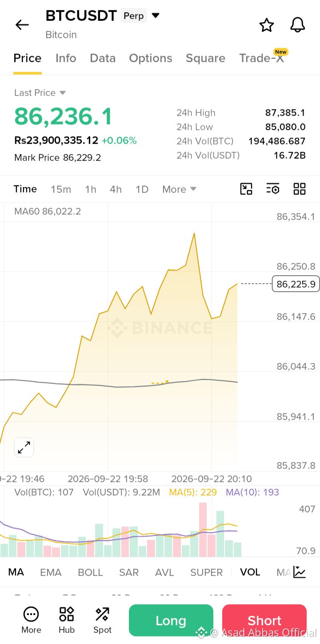Expand the More timeframes dropdown

pos(179,189)
